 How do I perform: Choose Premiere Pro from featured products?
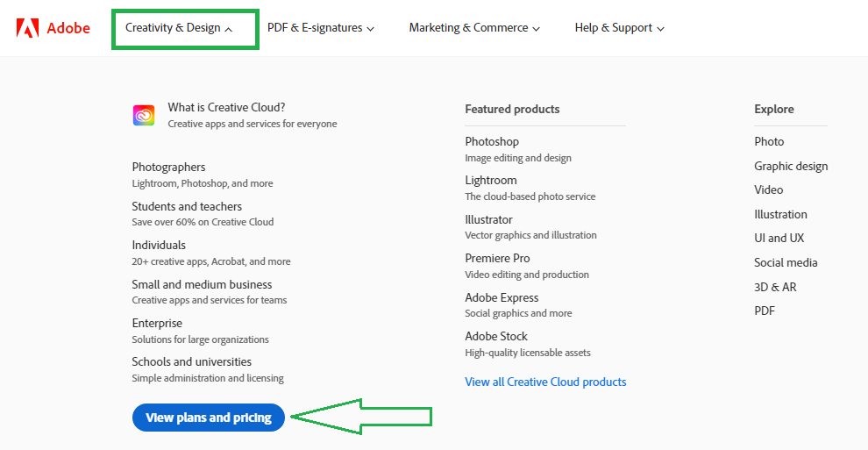click(x=497, y=258)
